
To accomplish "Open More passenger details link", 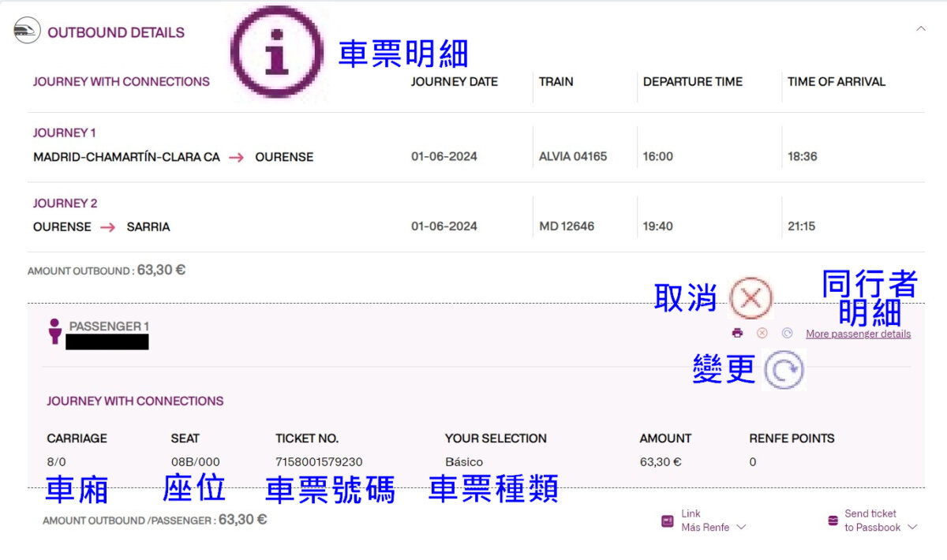I will [x=858, y=334].
